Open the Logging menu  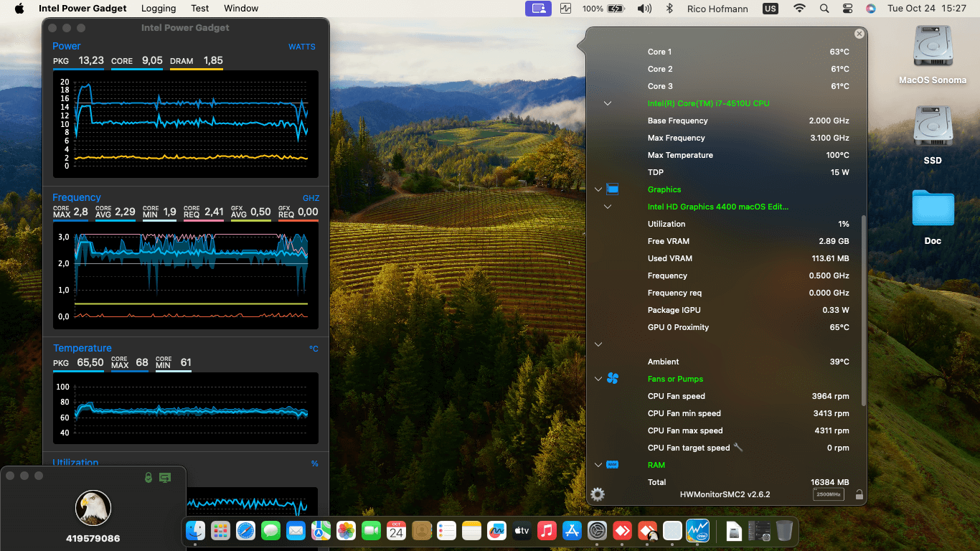159,9
